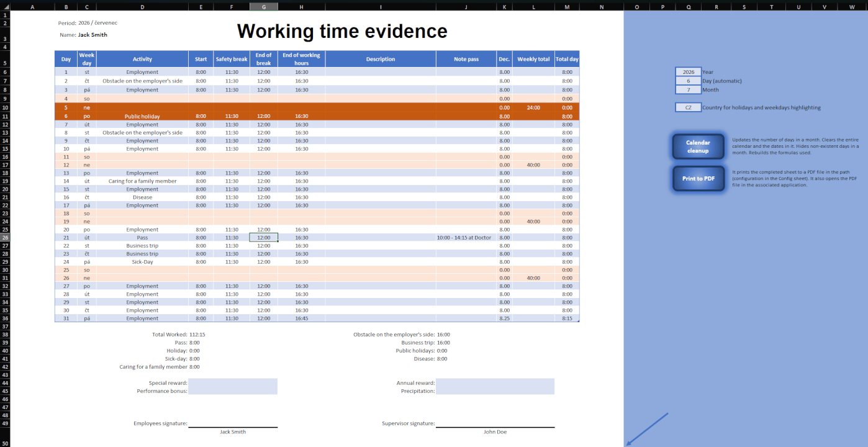Viewport: 868px width, 447px height.
Task: Select the 8:15 total day cell
Action: coord(567,318)
